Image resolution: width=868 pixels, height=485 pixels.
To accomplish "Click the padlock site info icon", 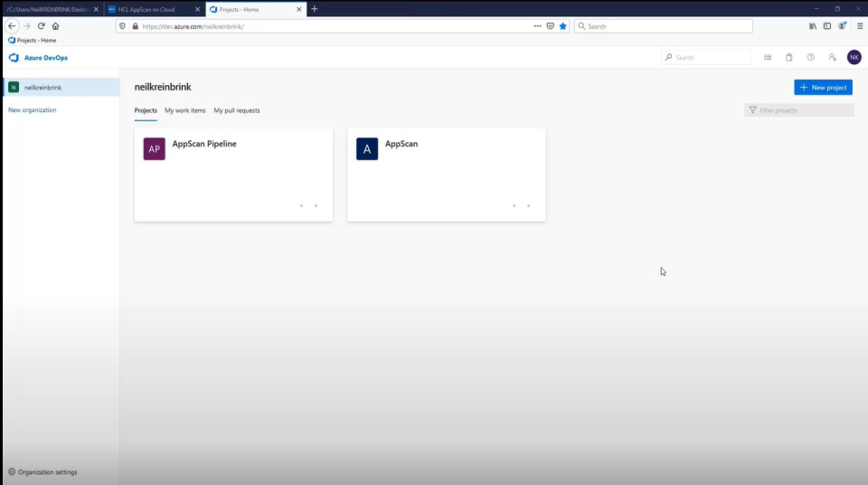I will [x=135, y=26].
